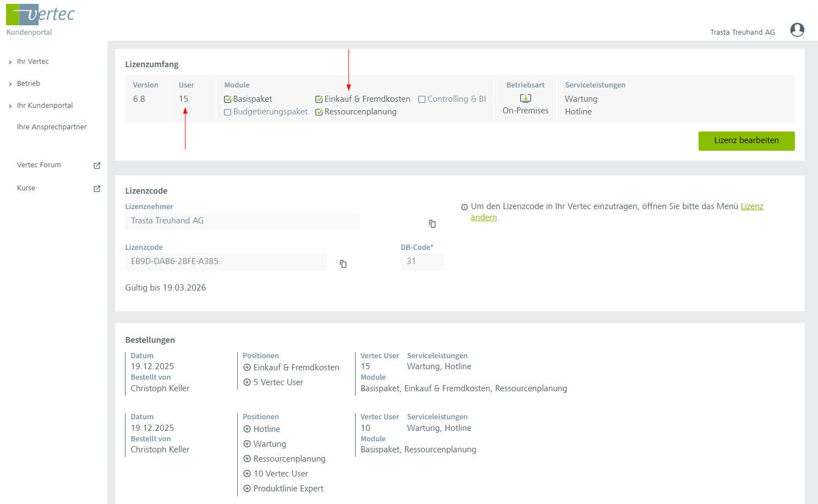
Task: Expand Ihr Kundenportal in the sidebar
Action: coord(10,106)
